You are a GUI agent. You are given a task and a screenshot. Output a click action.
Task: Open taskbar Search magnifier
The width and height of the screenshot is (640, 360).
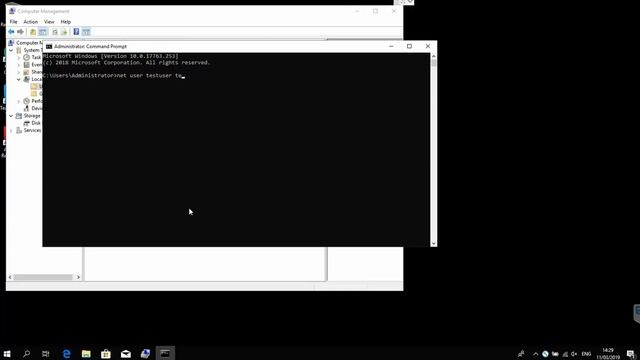click(27, 353)
